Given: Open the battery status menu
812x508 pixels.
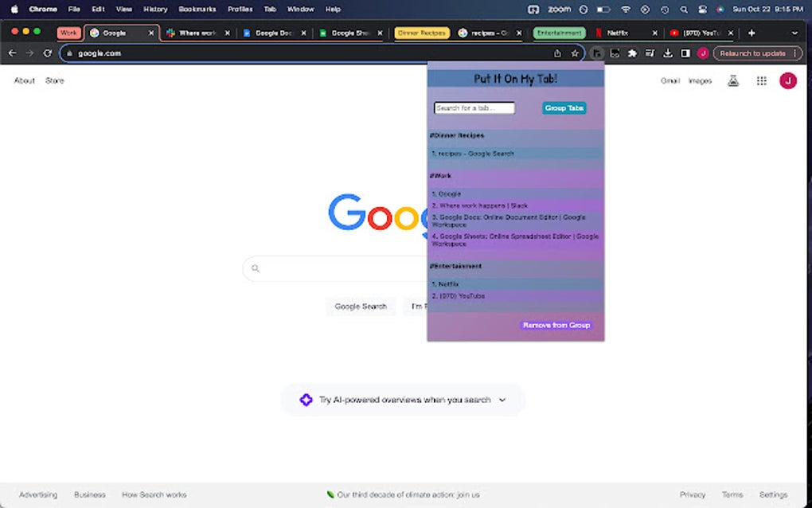Looking at the screenshot, I should 603,10.
